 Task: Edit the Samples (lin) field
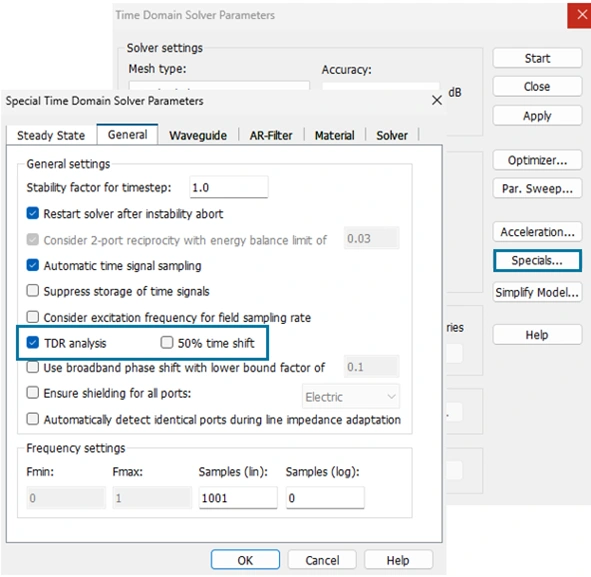pyautogui.click(x=238, y=498)
